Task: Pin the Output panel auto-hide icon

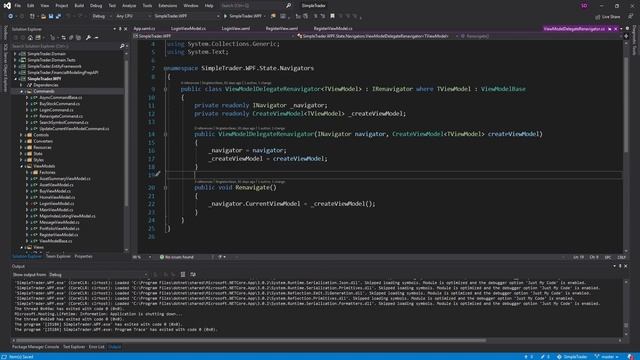Action: click(x=620, y=266)
